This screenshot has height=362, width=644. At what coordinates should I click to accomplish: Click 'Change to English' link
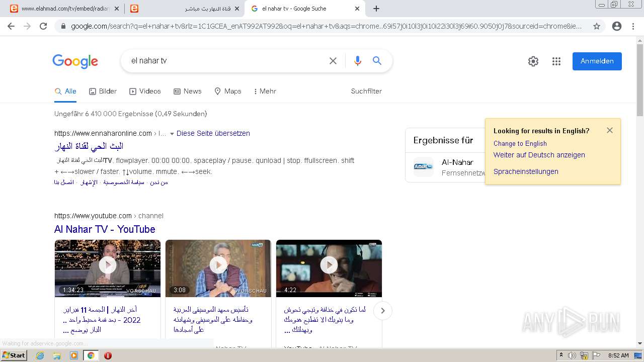point(520,143)
